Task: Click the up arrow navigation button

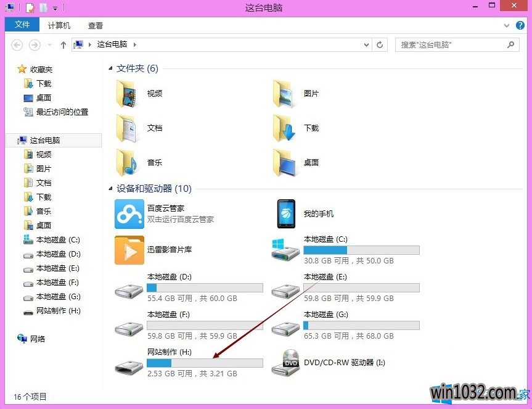Action: click(63, 45)
